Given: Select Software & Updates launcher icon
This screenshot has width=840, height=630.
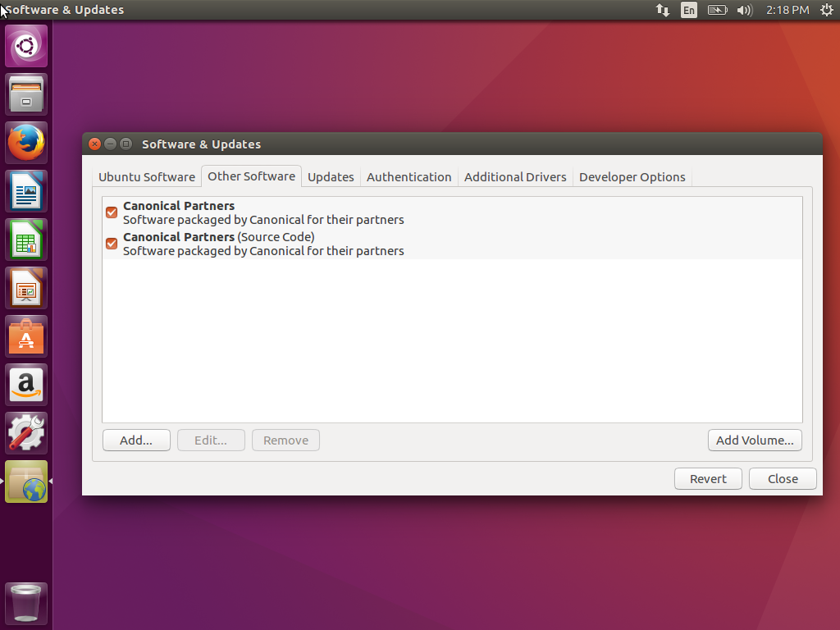Looking at the screenshot, I should (26, 482).
